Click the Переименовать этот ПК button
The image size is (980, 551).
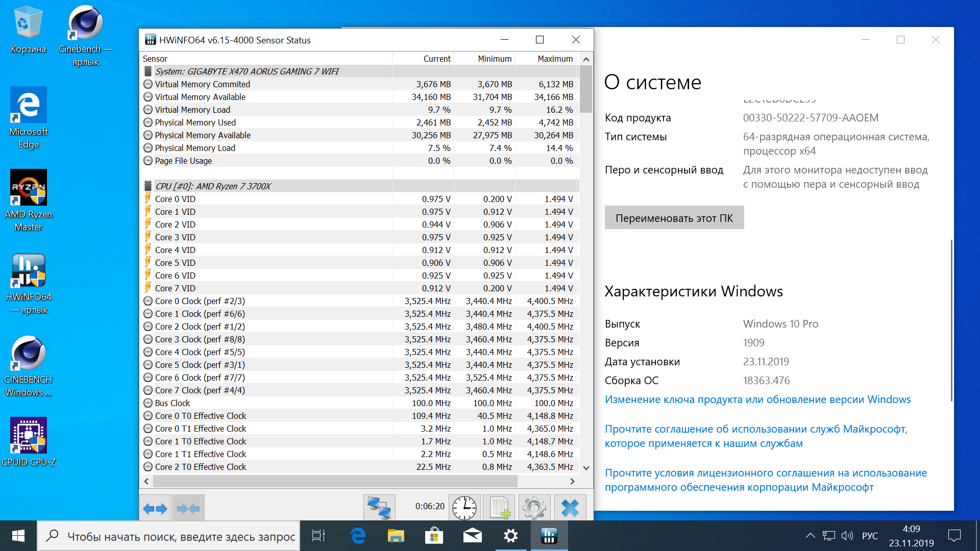pos(674,218)
